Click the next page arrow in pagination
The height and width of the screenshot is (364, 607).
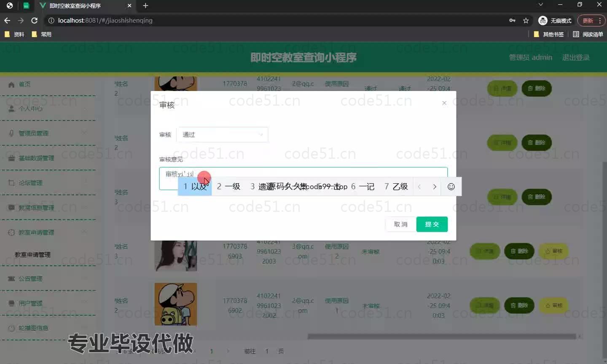coord(228,351)
